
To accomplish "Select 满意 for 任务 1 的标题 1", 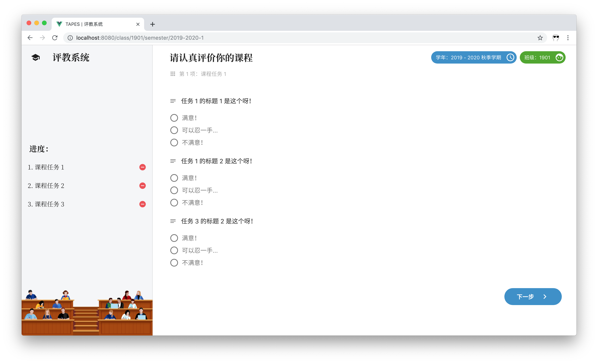I will pyautogui.click(x=174, y=118).
